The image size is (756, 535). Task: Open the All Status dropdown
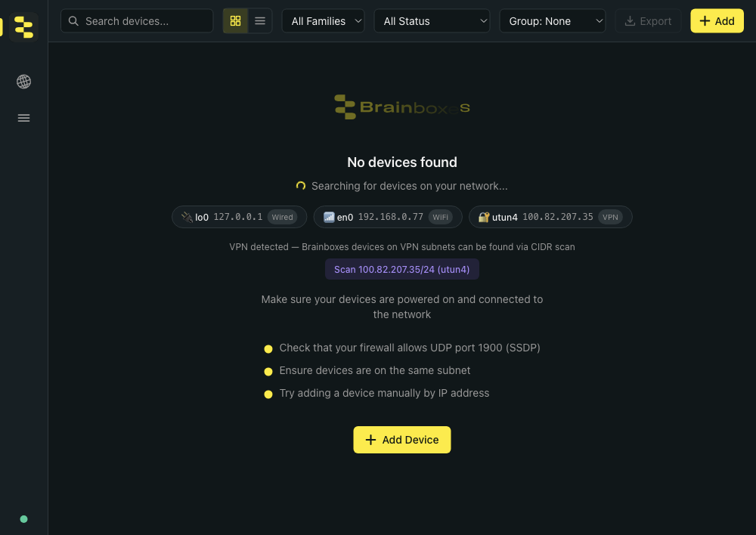point(432,21)
